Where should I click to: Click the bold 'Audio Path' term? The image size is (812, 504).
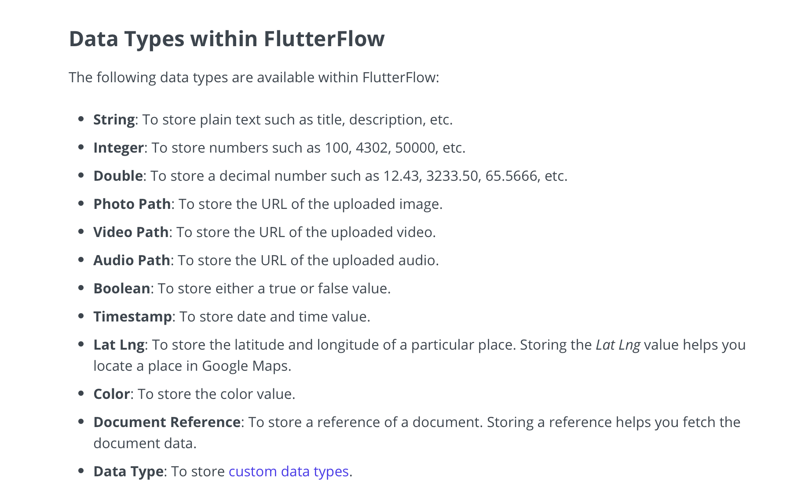[x=132, y=260]
